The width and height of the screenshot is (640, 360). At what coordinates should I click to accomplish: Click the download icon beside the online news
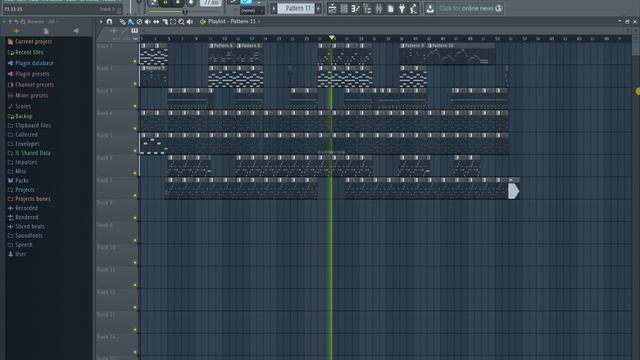point(430,9)
